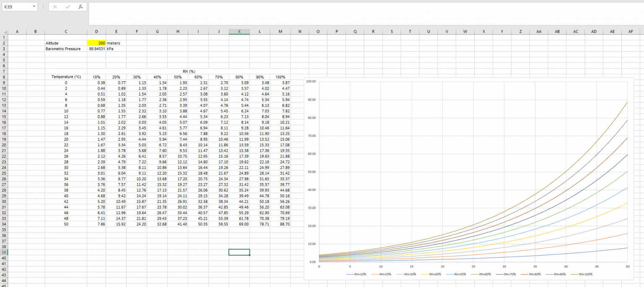Select the Temperature (°C) header cell
The width and height of the screenshot is (644, 287).
[66, 77]
